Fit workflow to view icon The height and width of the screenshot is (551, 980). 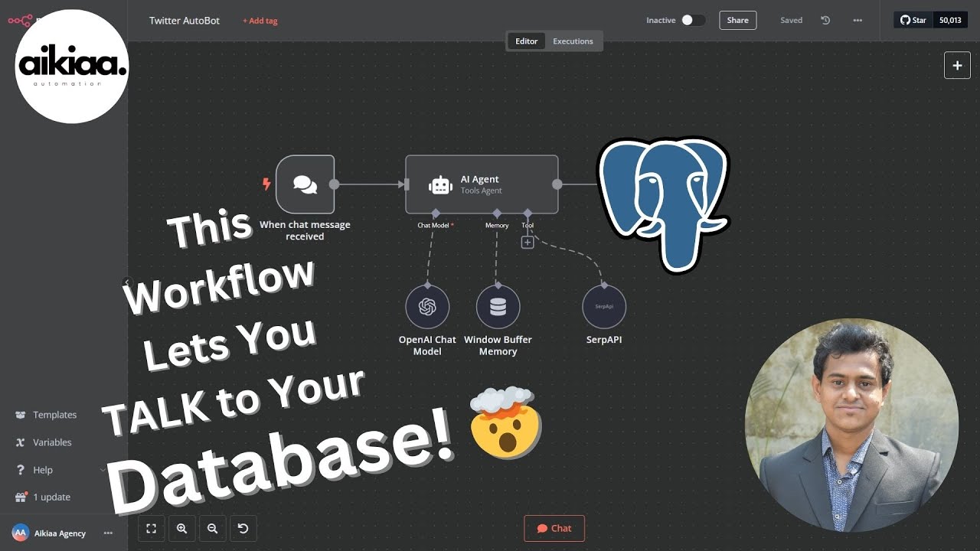(x=151, y=528)
